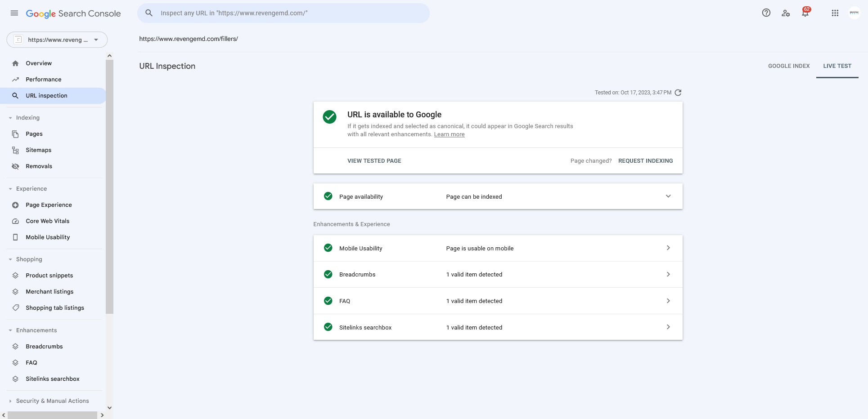Rerun the live test with refresh icon
Image resolution: width=868 pixels, height=419 pixels.
tap(678, 93)
